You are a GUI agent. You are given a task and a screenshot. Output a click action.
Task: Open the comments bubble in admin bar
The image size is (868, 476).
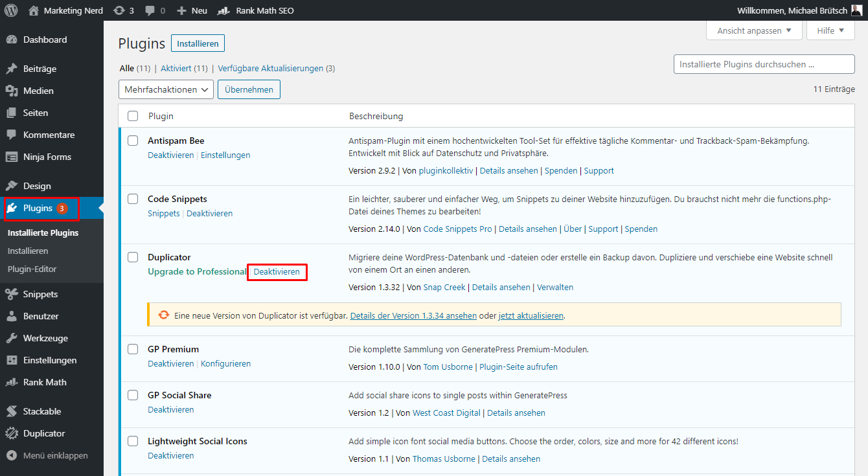tap(150, 11)
